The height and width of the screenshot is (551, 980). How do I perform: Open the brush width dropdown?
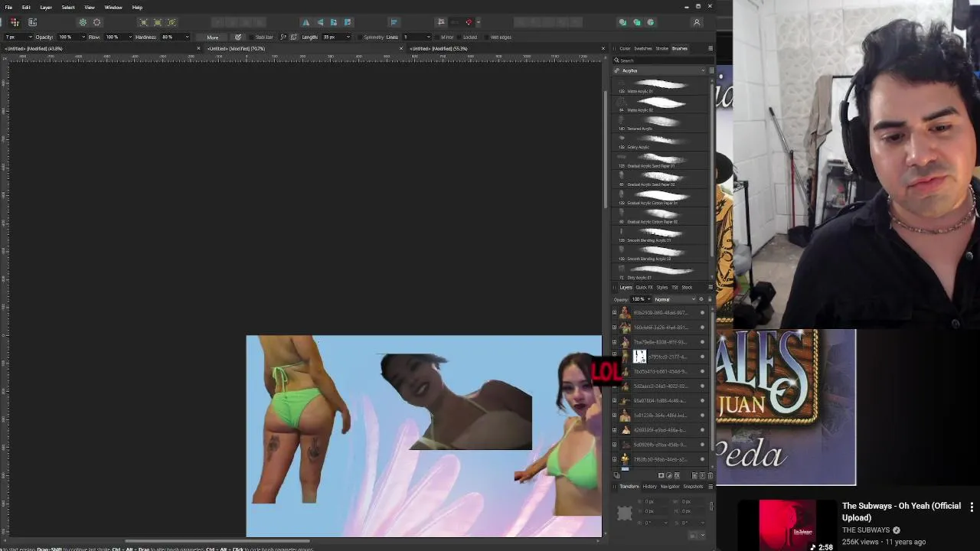click(30, 37)
